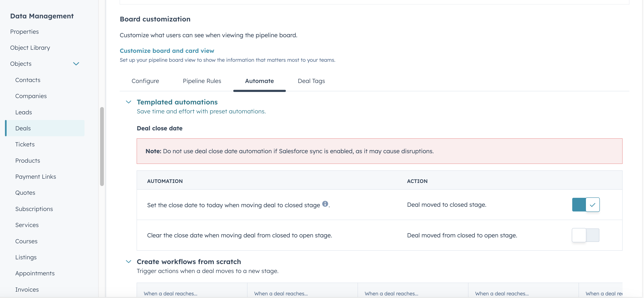The width and height of the screenshot is (644, 298).
Task: Go to Subscriptions settings
Action: [34, 209]
